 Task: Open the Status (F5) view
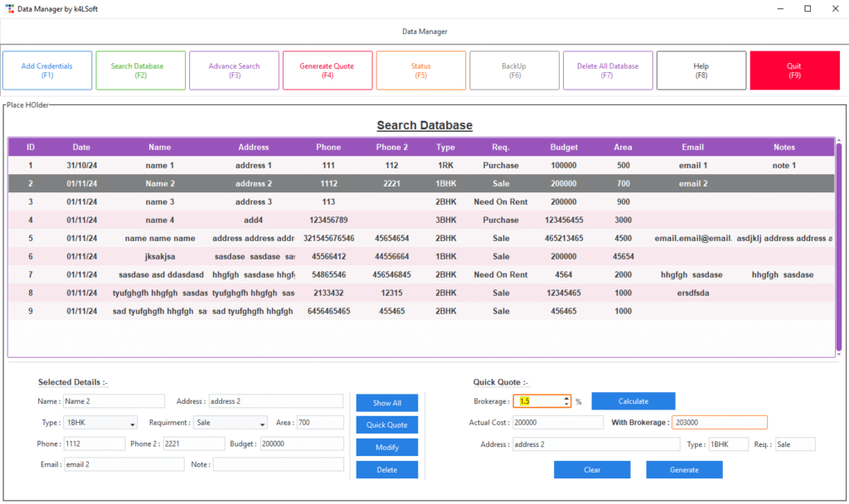420,70
